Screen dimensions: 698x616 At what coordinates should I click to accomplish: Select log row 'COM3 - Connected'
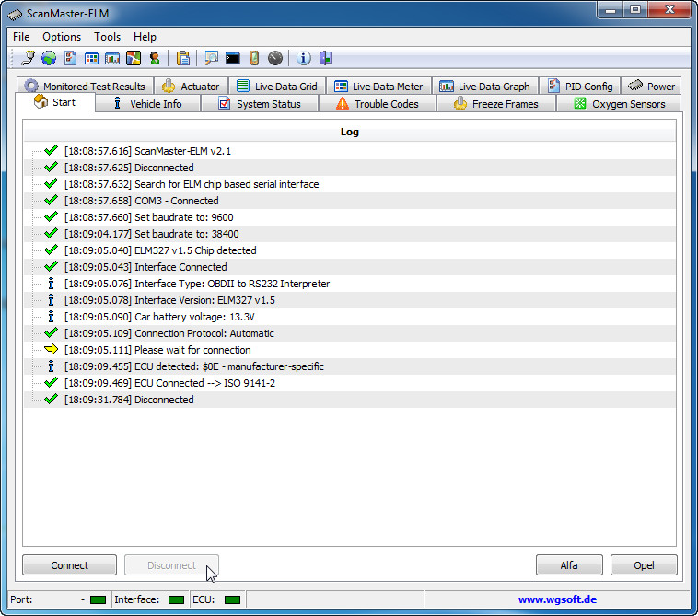(349, 201)
